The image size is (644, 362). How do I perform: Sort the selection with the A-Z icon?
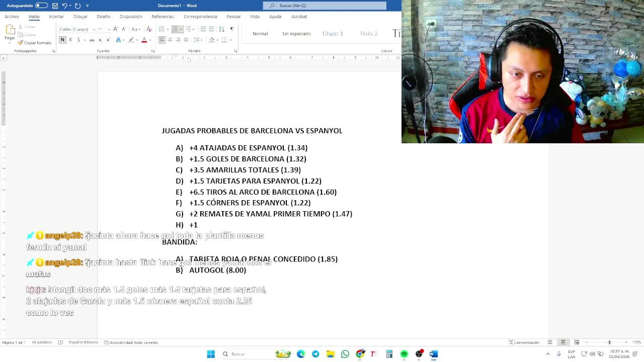click(x=221, y=29)
